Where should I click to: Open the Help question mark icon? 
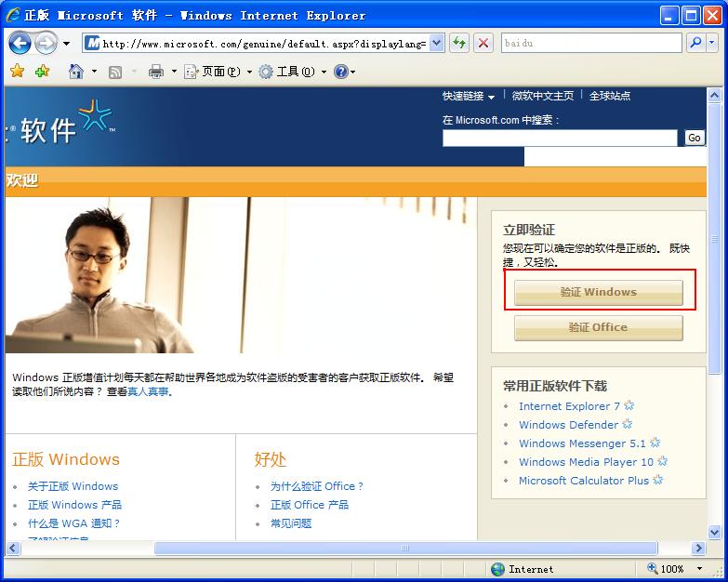341,72
